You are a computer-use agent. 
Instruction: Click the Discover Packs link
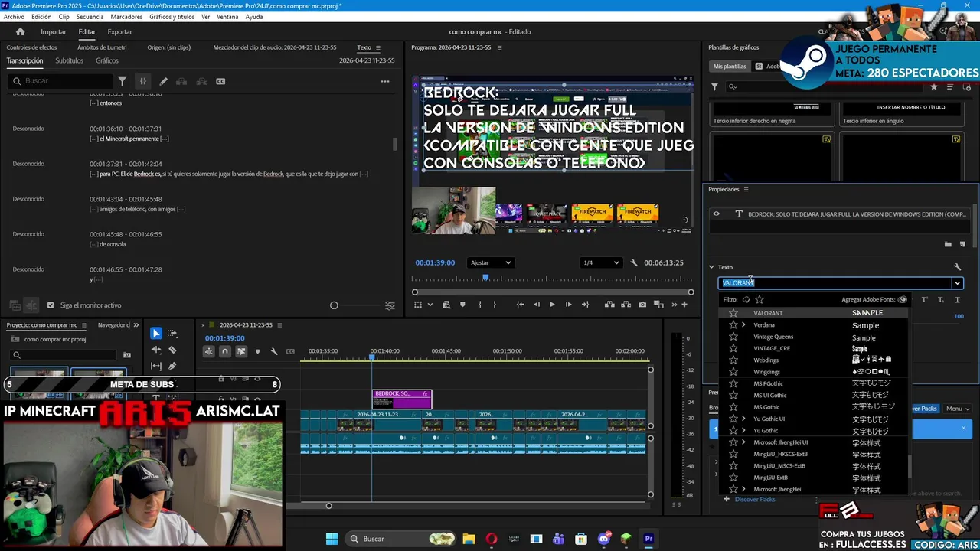755,500
